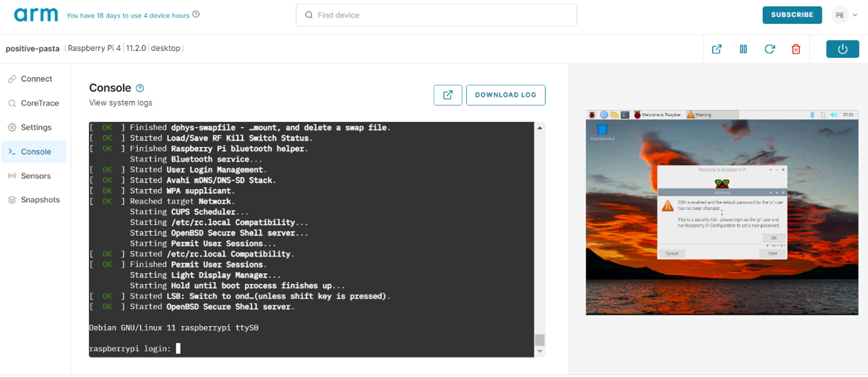Delete the device with the red trash icon
Viewport: 868px width, 377px height.
point(796,49)
